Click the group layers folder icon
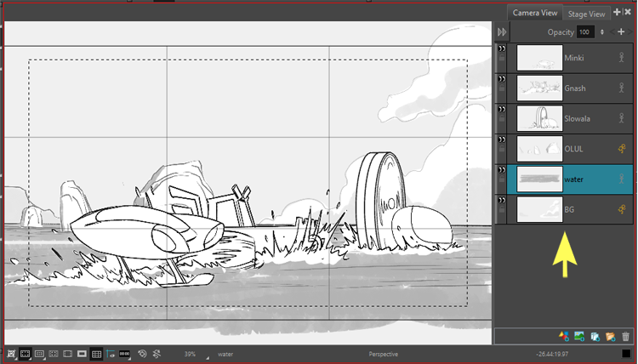The height and width of the screenshot is (364, 638). tap(611, 337)
